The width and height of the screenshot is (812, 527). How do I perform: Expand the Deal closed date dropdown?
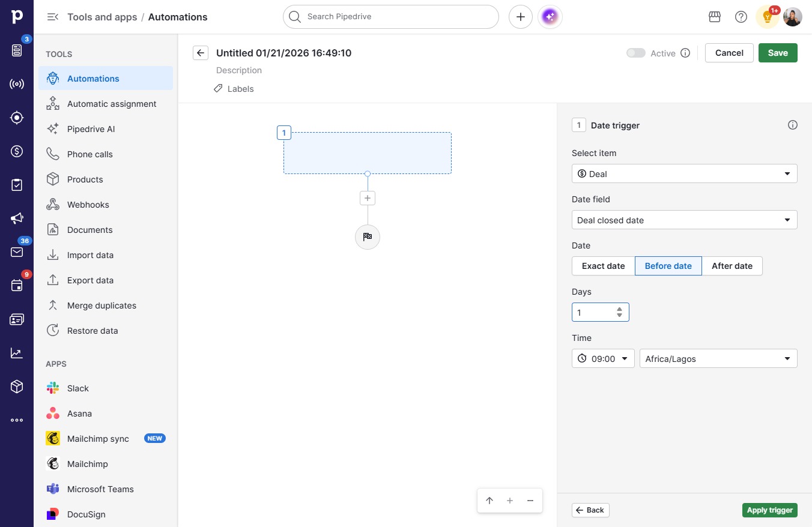[x=685, y=220]
